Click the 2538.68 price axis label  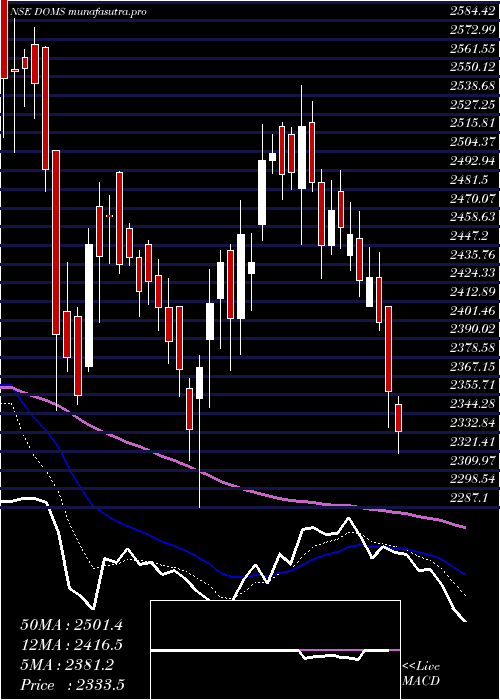(x=472, y=86)
